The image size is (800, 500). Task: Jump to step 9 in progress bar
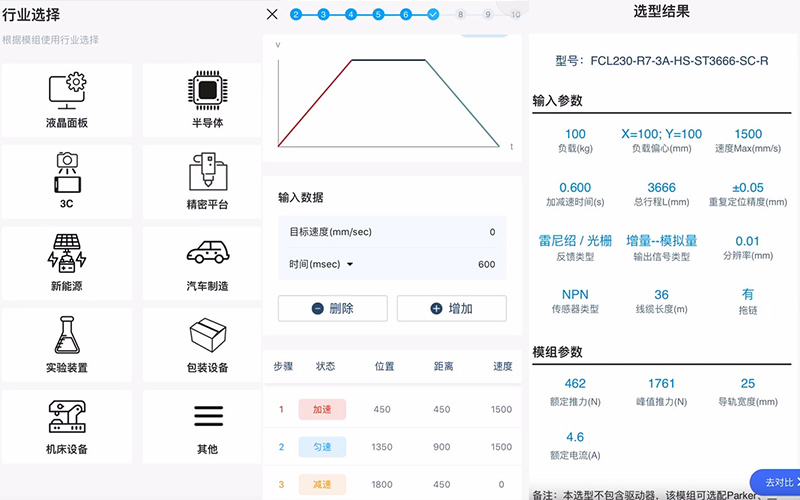488,14
